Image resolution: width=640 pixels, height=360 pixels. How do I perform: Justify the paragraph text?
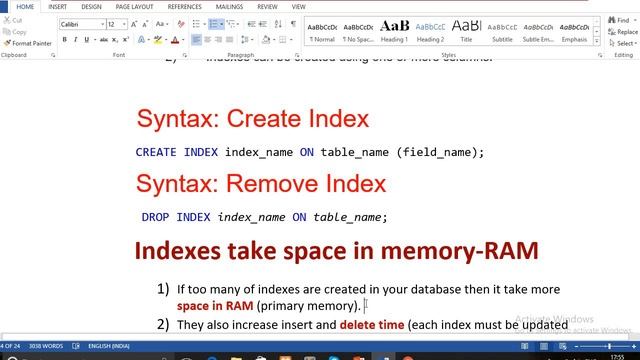230,40
